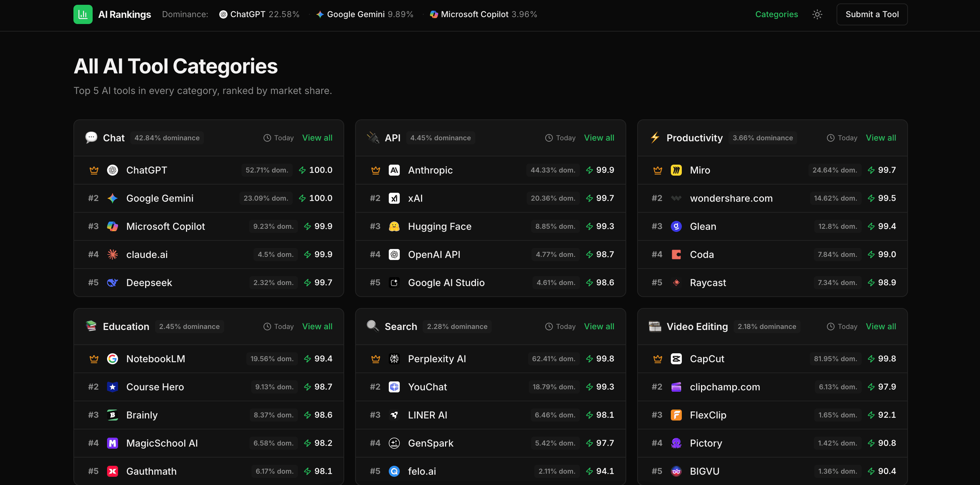This screenshot has width=980, height=485.
Task: Click the AI Rankings logo
Action: click(x=112, y=14)
